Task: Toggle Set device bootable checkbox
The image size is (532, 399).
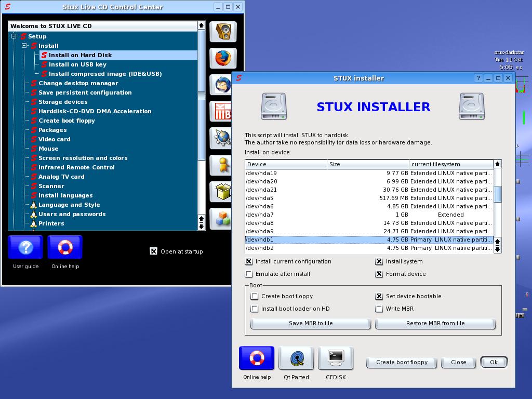Action: (x=379, y=296)
